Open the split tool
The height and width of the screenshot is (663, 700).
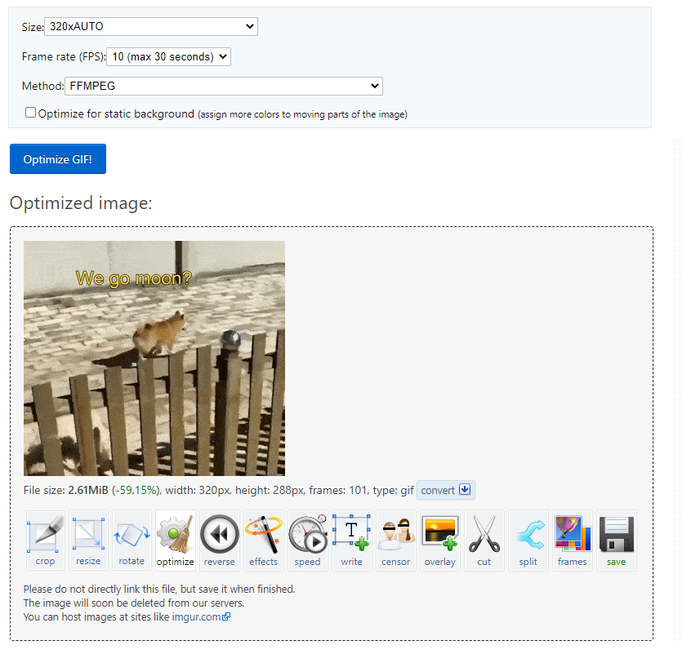pyautogui.click(x=528, y=540)
